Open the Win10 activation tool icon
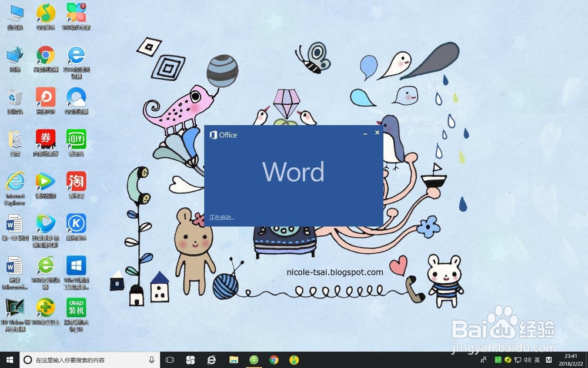Screen dimensions: 588x368 (76, 273)
